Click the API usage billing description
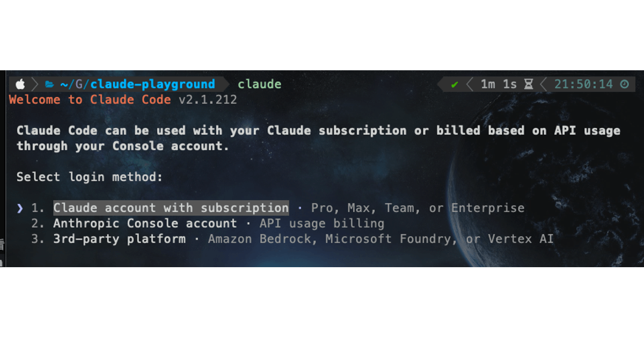The image size is (644, 338). [322, 223]
